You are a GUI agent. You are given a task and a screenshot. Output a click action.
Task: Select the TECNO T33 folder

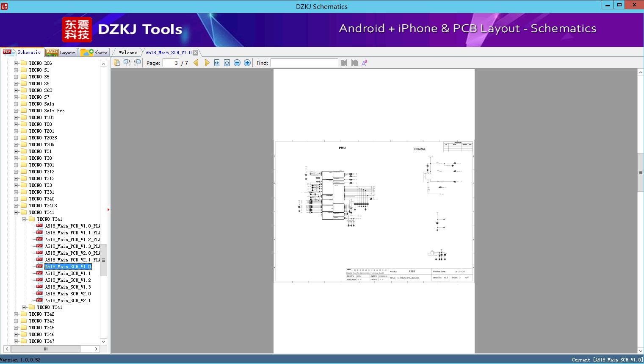tap(40, 185)
